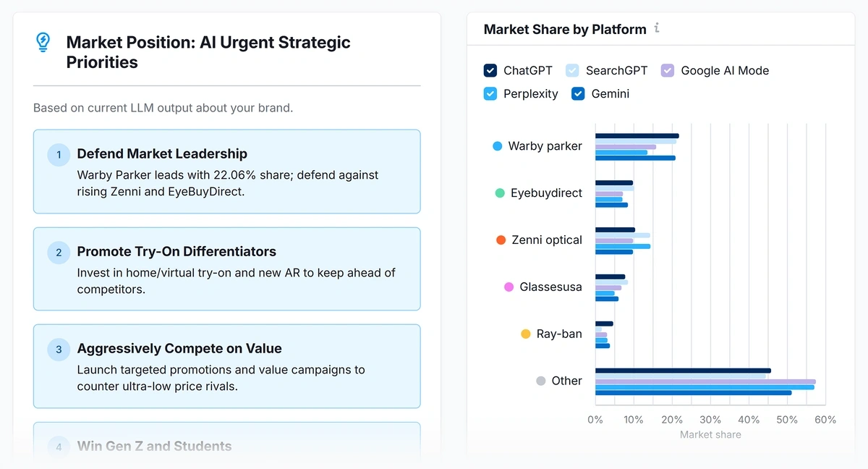868x469 pixels.
Task: Click the number 4 badge on Win Gen Z card
Action: 58,447
